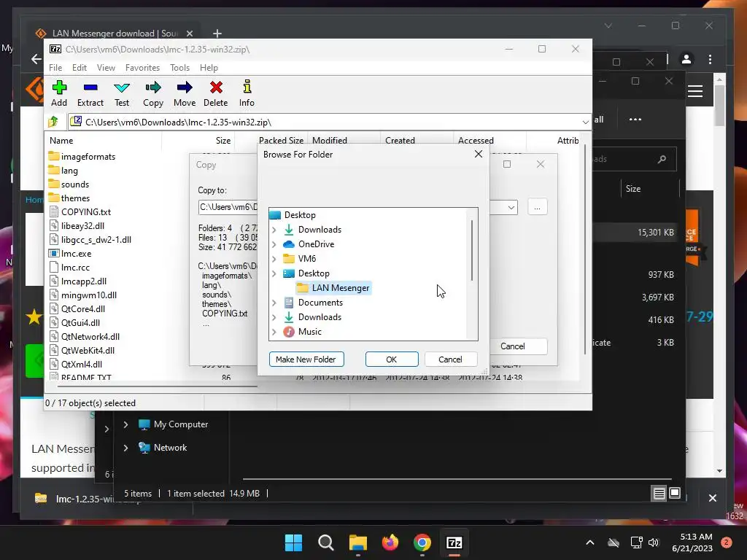
Task: Click Cancel in Browse For Folder dialog
Action: coord(450,359)
